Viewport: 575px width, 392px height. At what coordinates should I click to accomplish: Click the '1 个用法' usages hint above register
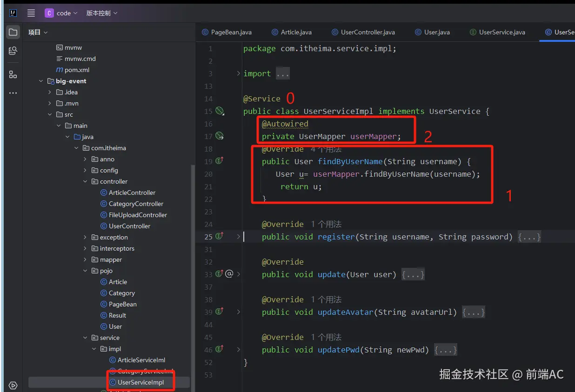[326, 224]
